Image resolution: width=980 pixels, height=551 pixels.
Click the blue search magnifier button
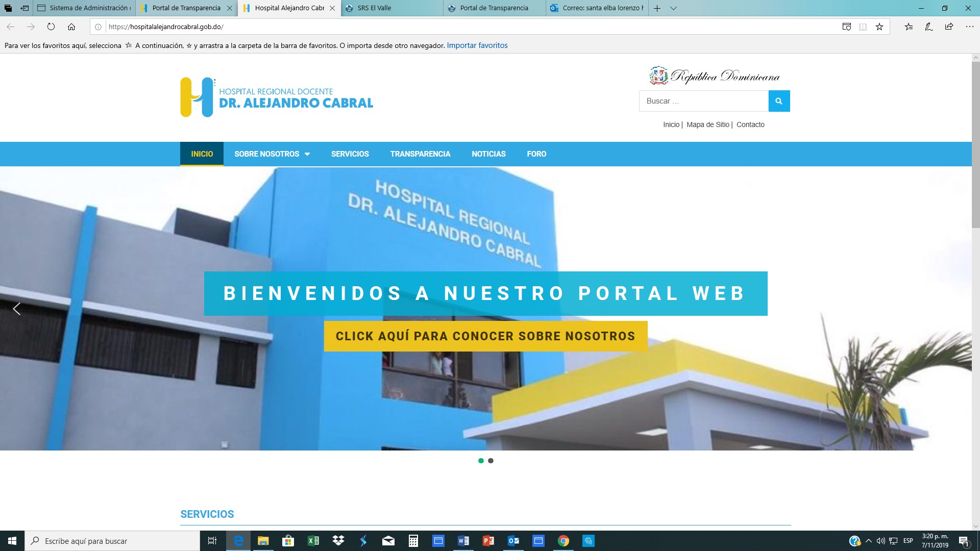(x=779, y=101)
